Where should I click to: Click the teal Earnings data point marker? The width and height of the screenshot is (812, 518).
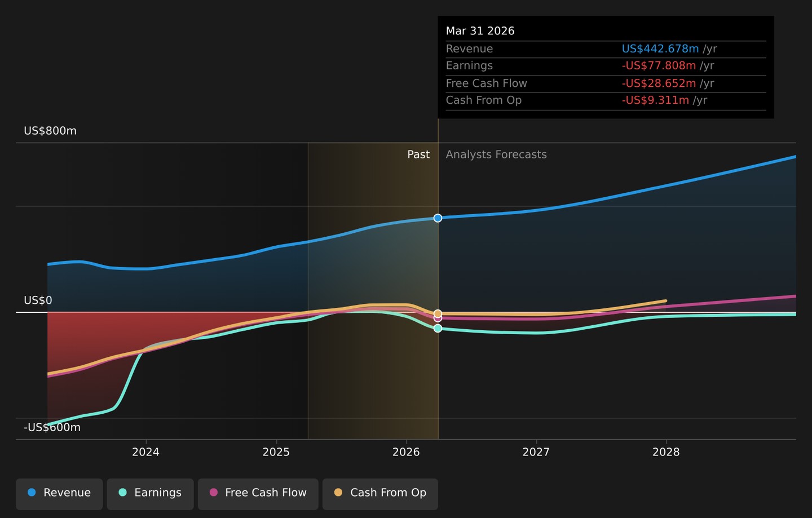438,328
